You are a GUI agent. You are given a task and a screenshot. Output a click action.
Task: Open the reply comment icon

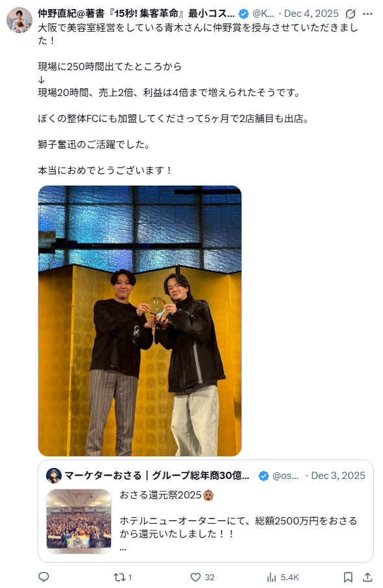pyautogui.click(x=44, y=577)
